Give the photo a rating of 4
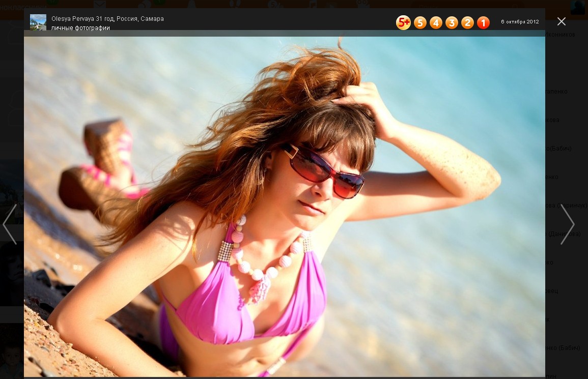Screen dimensions: 588x379 click(436, 22)
